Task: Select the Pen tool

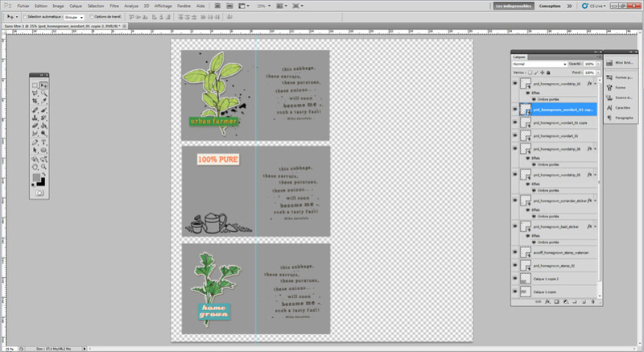Action: tap(35, 143)
